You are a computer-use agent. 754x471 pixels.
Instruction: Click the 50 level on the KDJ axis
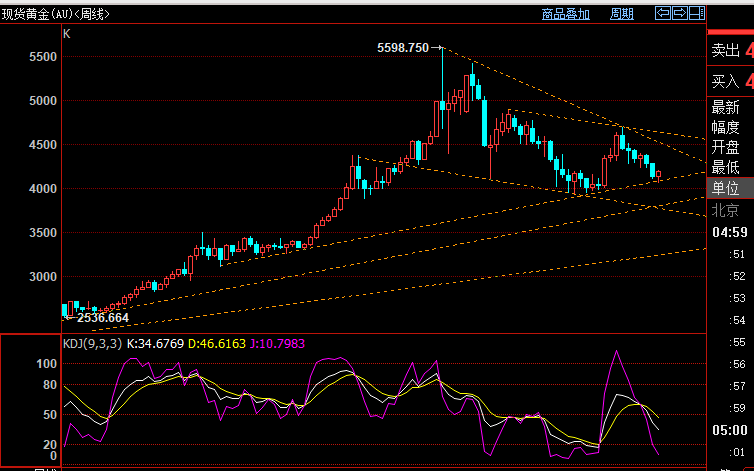point(50,415)
